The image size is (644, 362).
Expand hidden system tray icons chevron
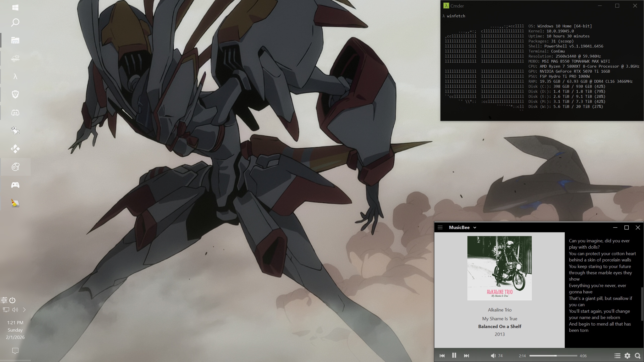coord(24,310)
